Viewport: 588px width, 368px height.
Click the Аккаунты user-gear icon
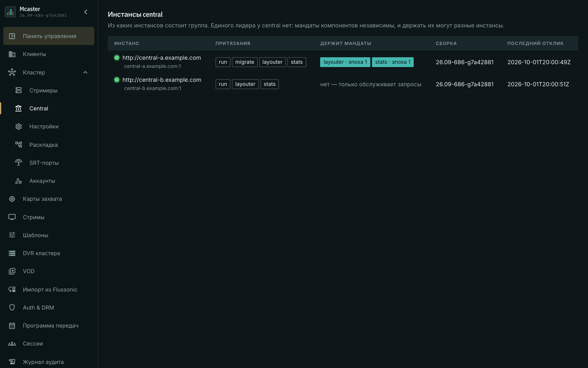click(x=18, y=181)
